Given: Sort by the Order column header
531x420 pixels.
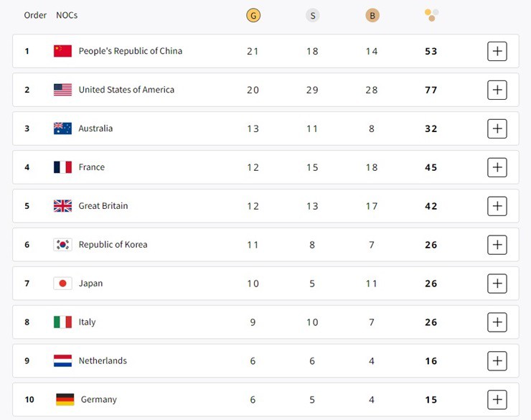Looking at the screenshot, I should click(35, 15).
